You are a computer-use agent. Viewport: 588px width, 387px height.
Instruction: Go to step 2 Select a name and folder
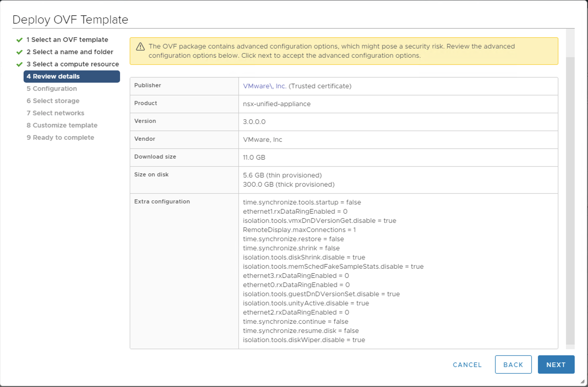click(x=70, y=52)
